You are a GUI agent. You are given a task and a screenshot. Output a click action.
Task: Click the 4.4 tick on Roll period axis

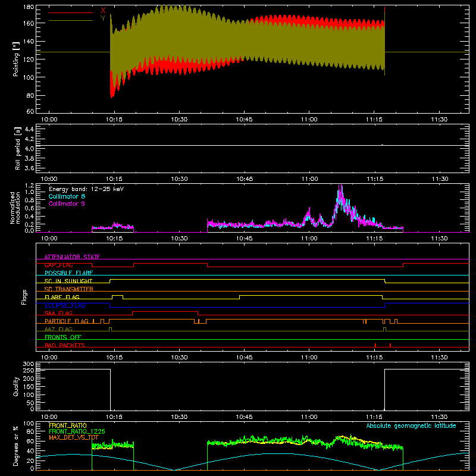[x=29, y=129]
